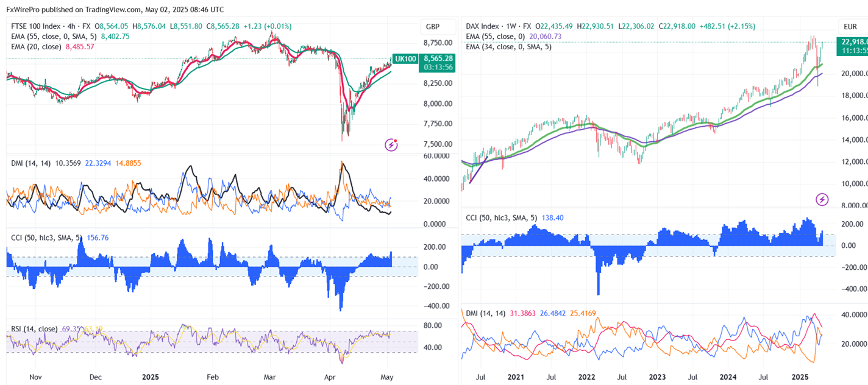Click the CCI legend showing 138.40
This screenshot has height=385, width=868.
click(500, 217)
